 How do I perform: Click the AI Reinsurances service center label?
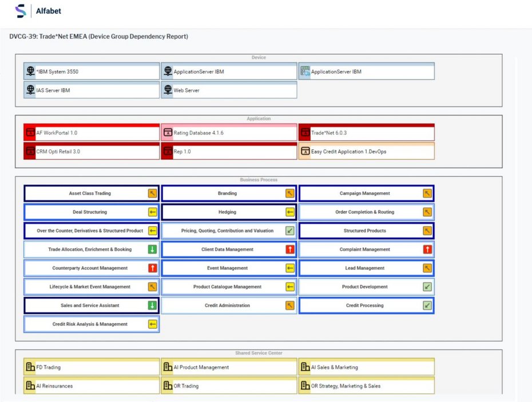54,386
